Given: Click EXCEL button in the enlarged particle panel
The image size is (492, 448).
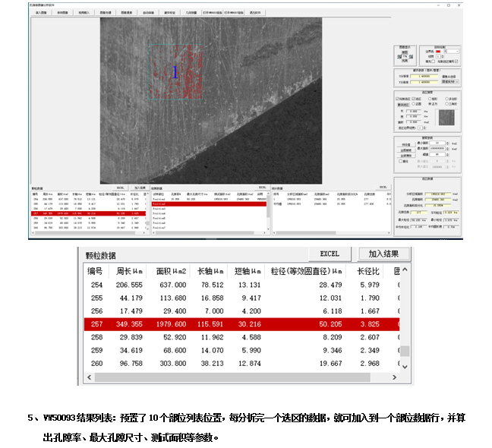Looking at the screenshot, I should [x=329, y=254].
